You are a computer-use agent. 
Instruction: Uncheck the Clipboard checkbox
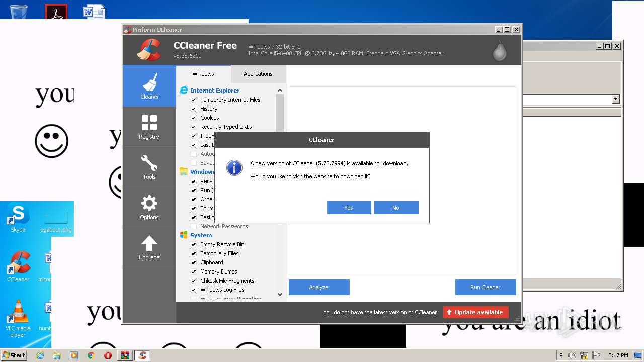(194, 262)
